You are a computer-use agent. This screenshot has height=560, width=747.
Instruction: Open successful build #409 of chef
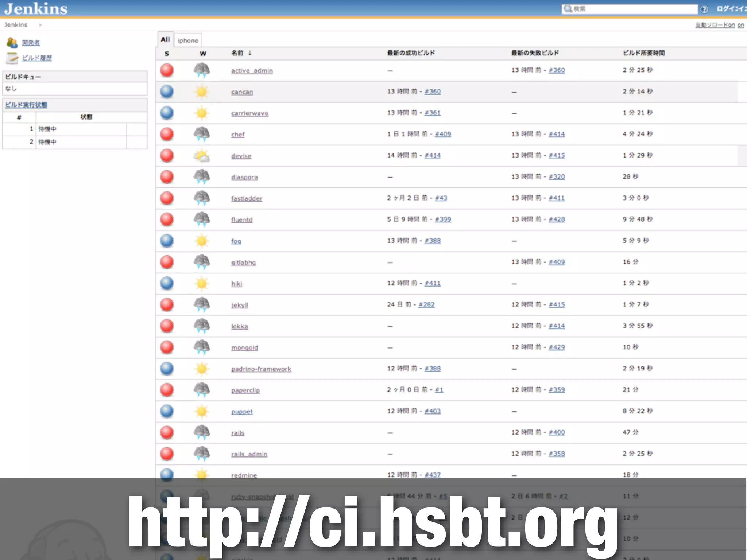click(x=443, y=134)
